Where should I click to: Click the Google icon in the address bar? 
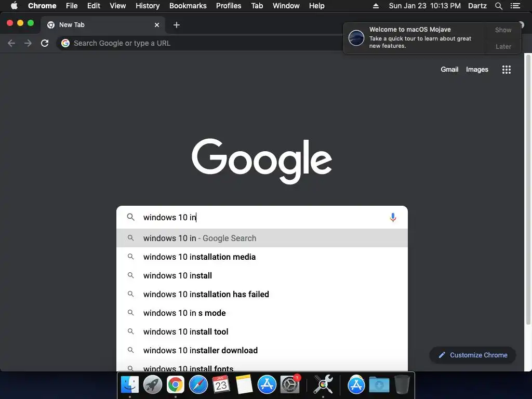[65, 43]
